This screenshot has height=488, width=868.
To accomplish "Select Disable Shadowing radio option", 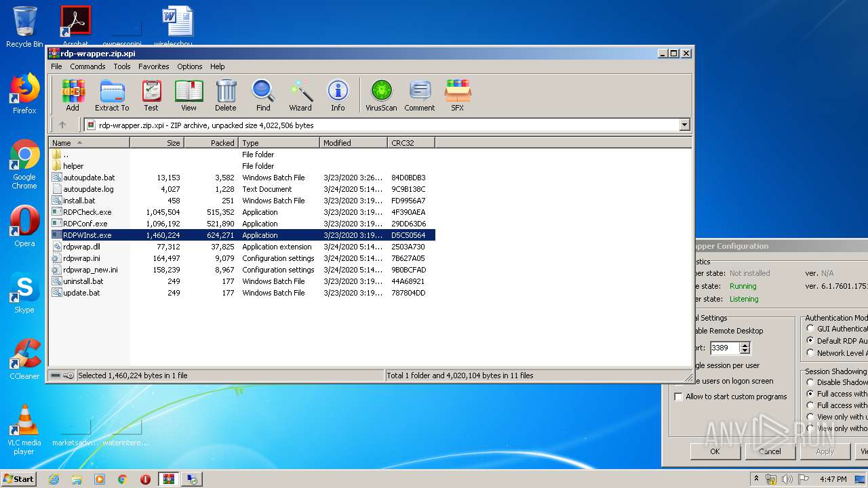I will tap(810, 382).
